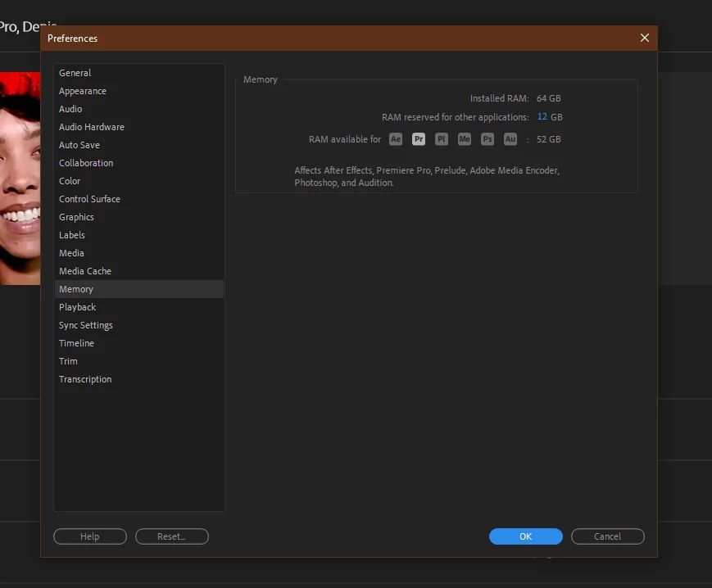Select Auto Save in the sidebar
Viewport: 712px width, 588px height.
tap(139, 145)
